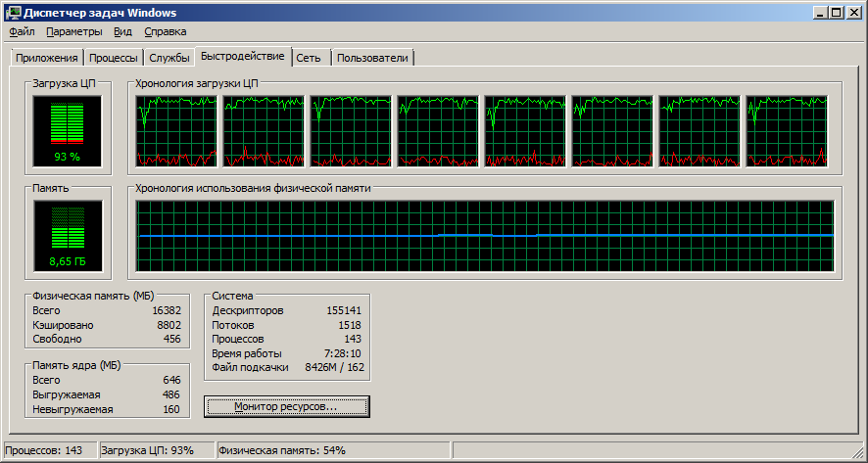Open the Параметры menu
868x463 pixels.
(73, 32)
